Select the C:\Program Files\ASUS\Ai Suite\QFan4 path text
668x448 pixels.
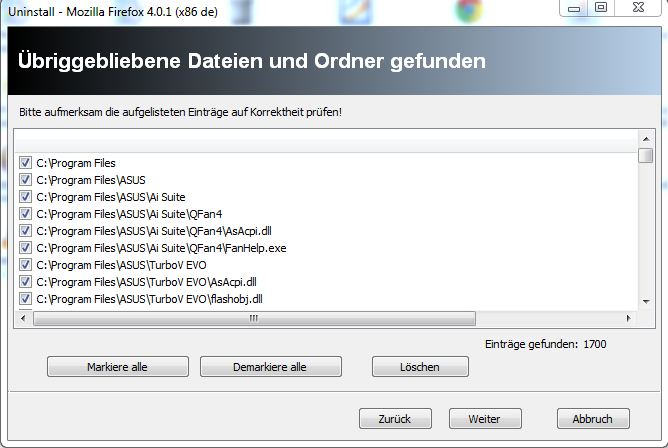point(129,214)
